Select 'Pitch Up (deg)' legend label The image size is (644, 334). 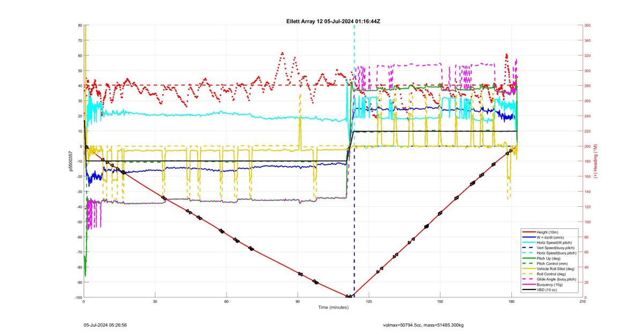(x=548, y=258)
